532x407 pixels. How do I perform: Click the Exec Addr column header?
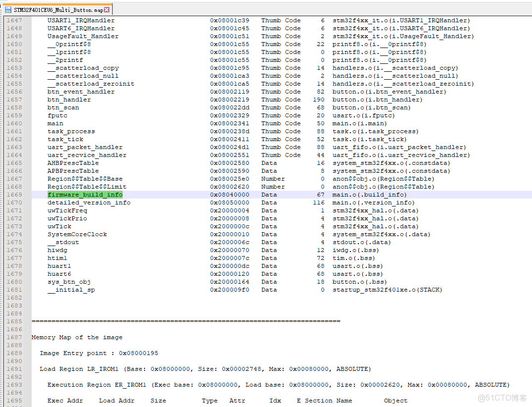[65, 401]
